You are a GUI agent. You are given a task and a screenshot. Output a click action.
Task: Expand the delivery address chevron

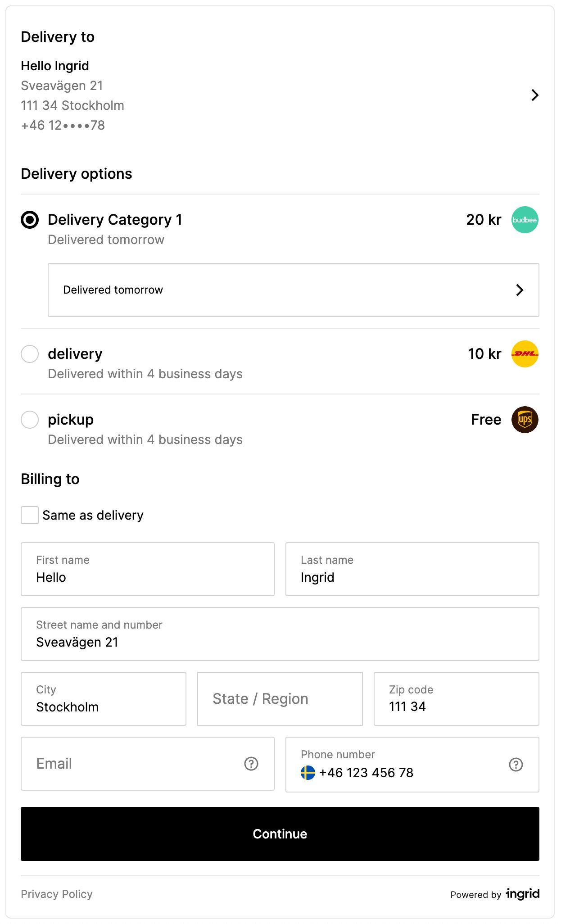coord(534,95)
